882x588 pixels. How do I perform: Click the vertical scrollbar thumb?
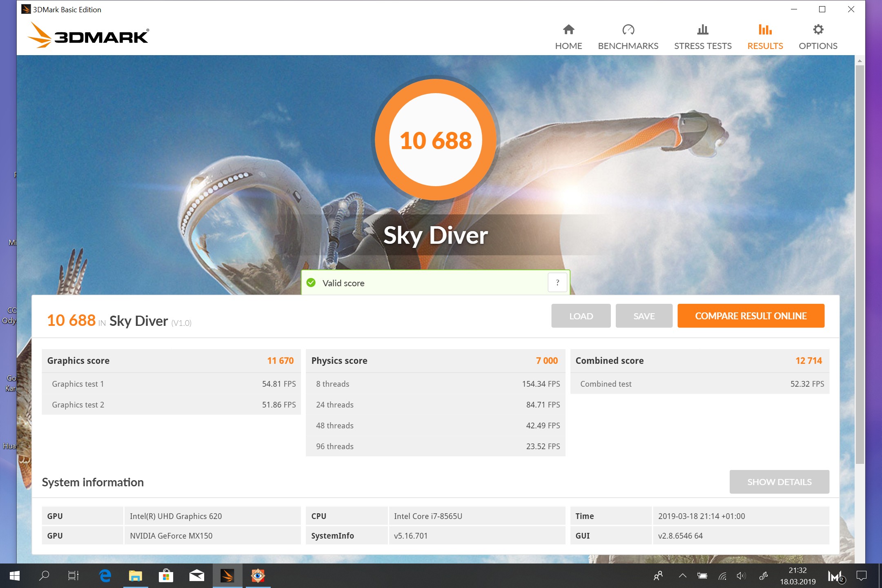click(x=860, y=265)
